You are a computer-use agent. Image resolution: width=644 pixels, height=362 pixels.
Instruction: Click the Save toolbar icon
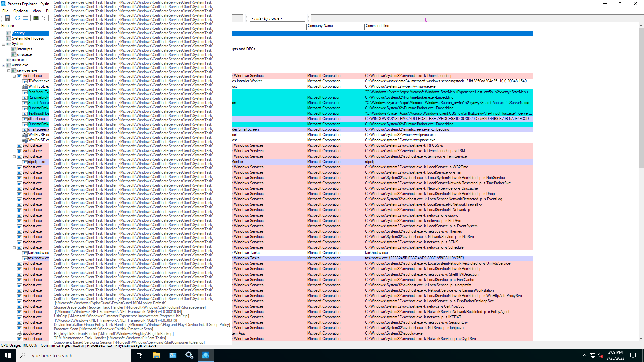[x=7, y=18]
